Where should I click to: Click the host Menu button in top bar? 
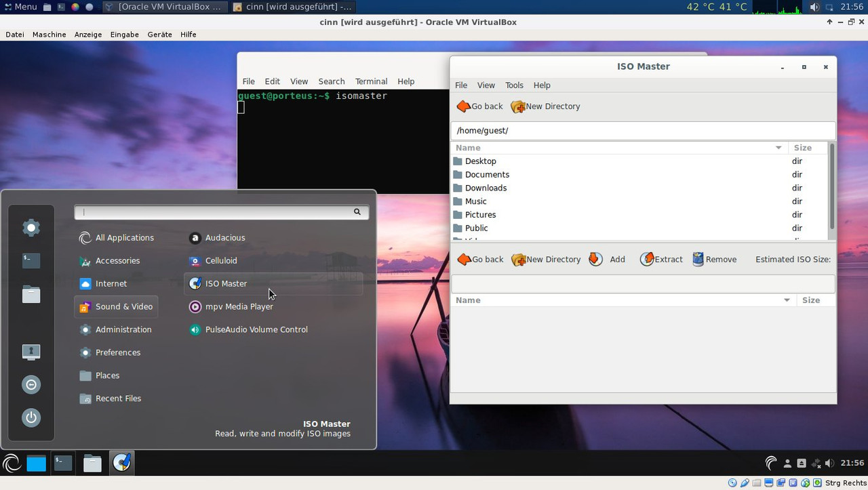point(20,7)
